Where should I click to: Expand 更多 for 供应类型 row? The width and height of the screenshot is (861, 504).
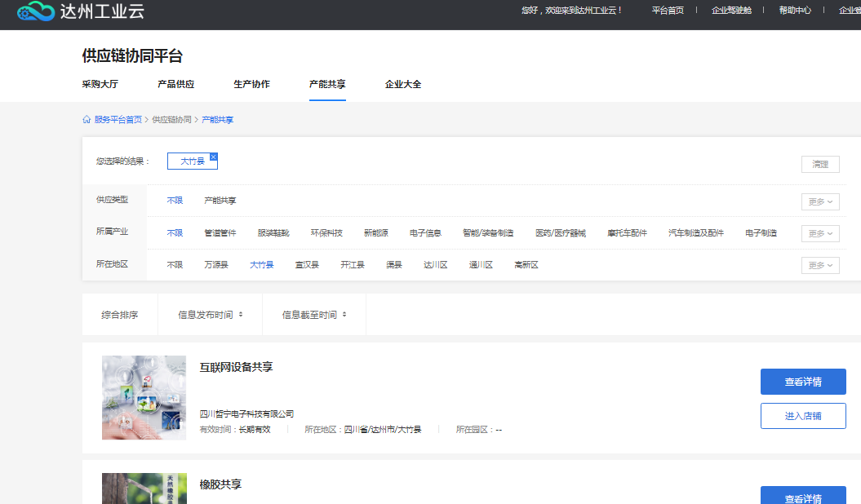coord(819,201)
